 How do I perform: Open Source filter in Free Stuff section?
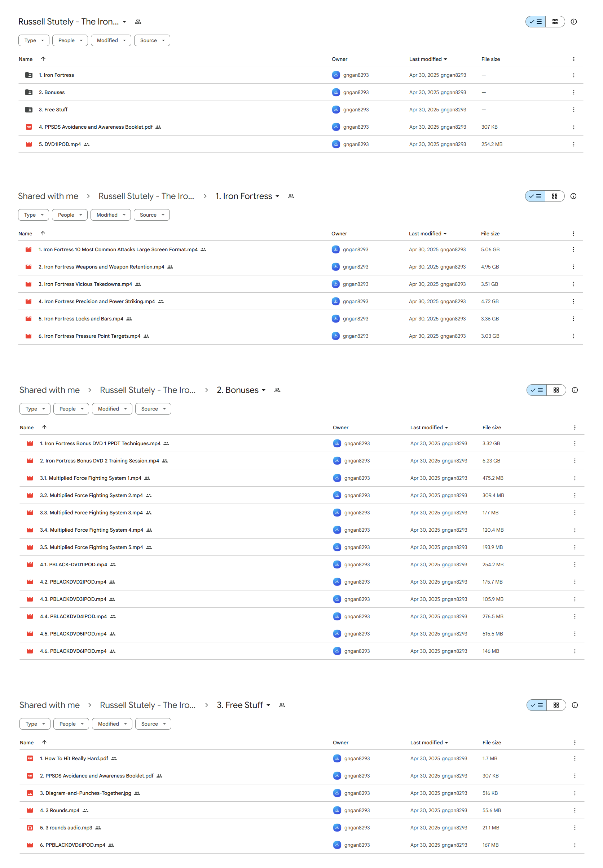click(153, 724)
